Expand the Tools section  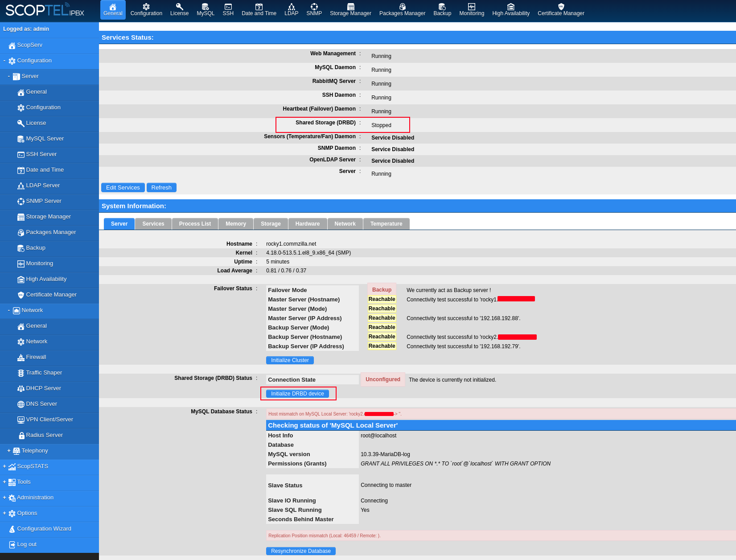click(4, 482)
